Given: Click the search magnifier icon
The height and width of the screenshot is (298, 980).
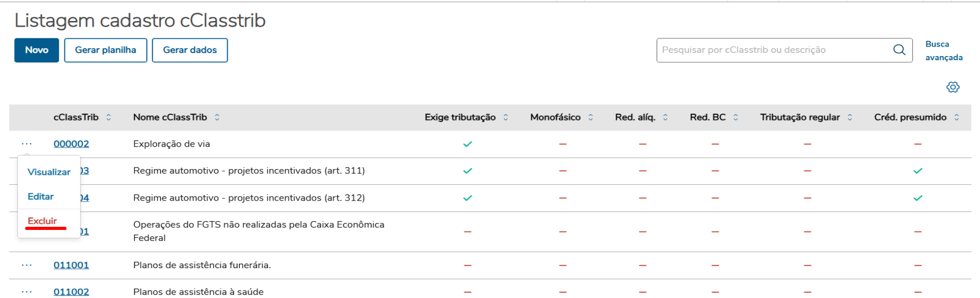Looking at the screenshot, I should coord(899,50).
